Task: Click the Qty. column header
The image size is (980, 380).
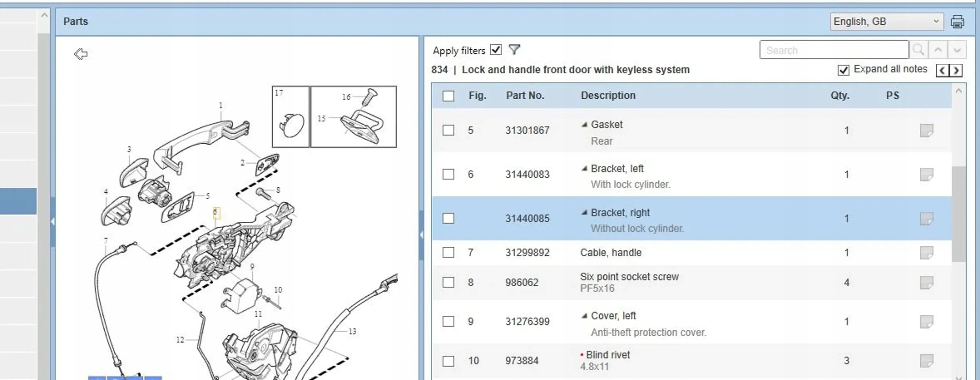Action: (840, 96)
